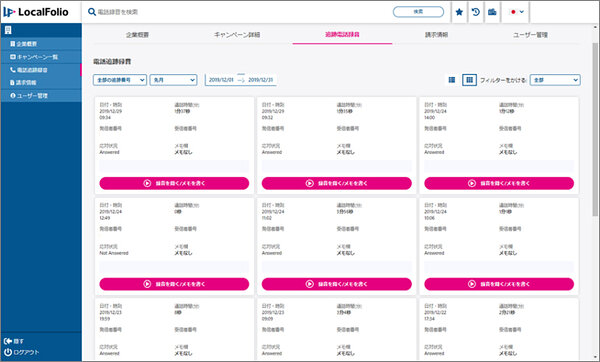Switch to the ユーザー管理 tab

530,34
